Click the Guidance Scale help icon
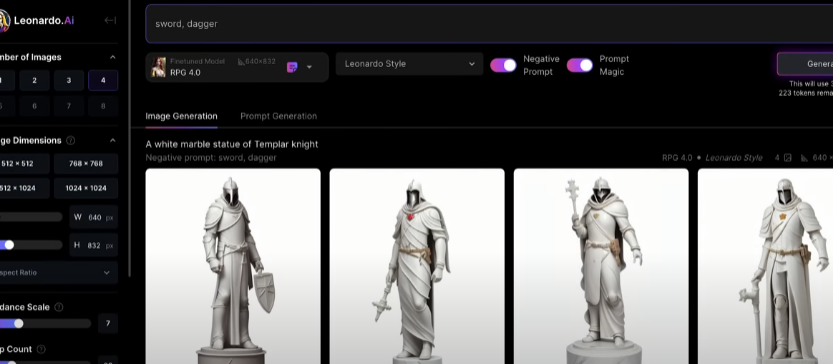This screenshot has width=833, height=364. click(59, 307)
